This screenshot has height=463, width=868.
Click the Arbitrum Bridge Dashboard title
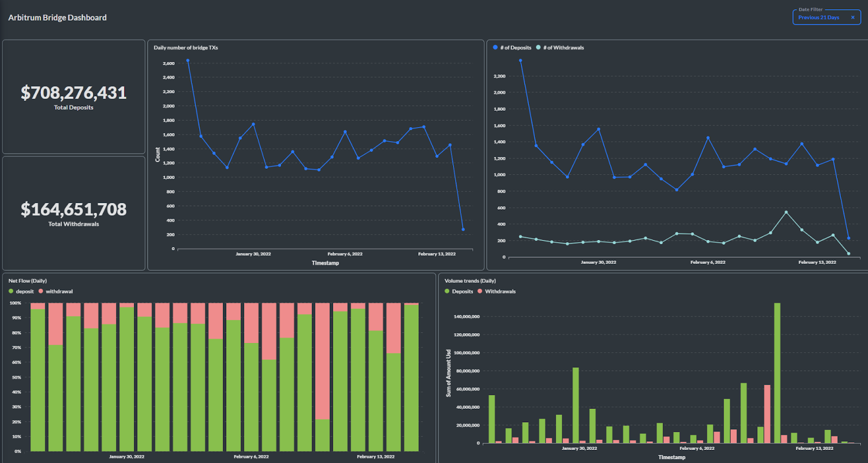coord(58,17)
